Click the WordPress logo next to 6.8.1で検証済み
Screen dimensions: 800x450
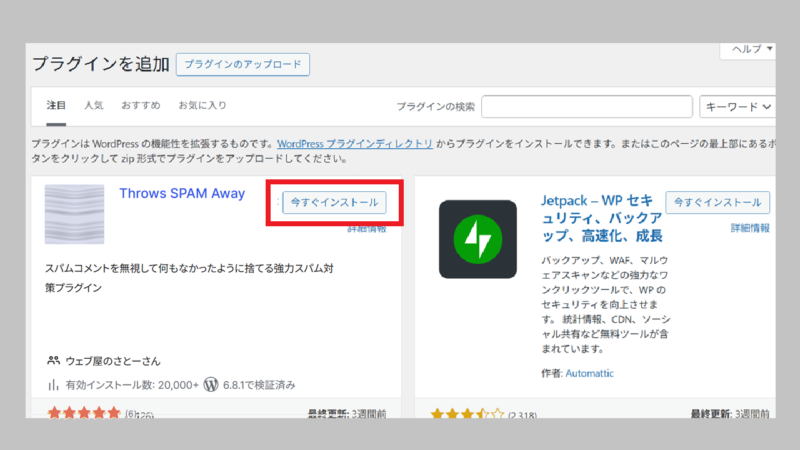[211, 385]
